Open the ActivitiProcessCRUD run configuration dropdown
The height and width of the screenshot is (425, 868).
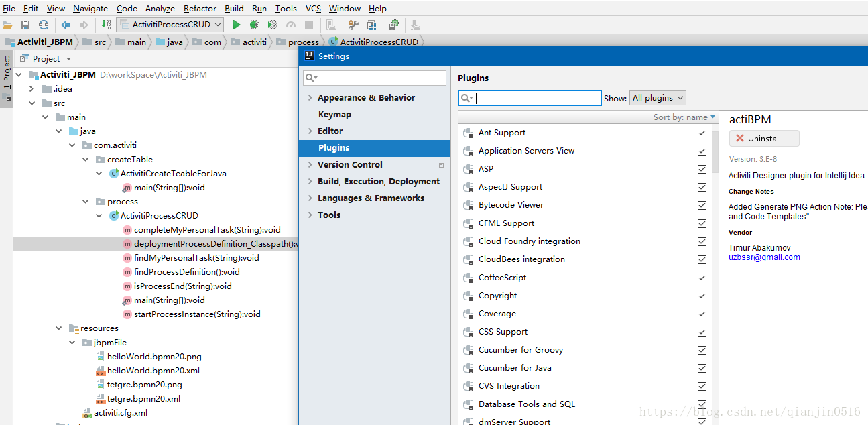(171, 25)
